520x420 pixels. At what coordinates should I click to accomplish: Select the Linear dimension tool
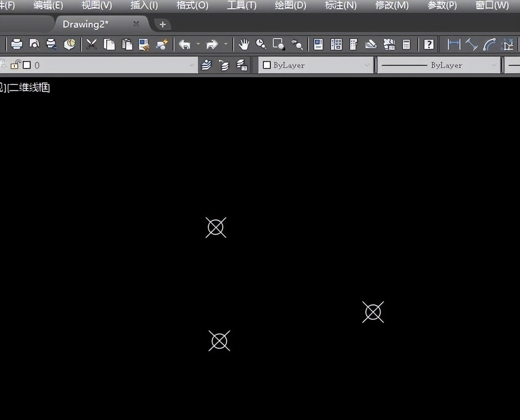point(453,44)
